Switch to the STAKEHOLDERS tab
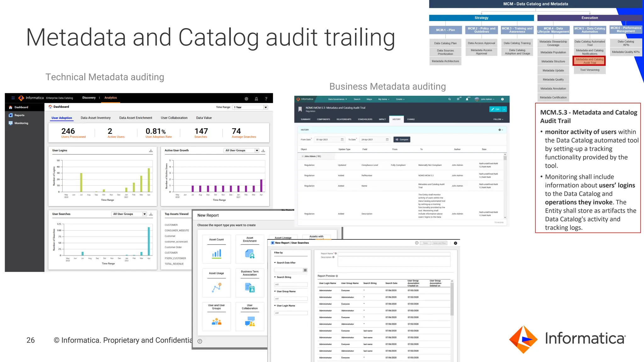Screen dimensions: 644x362 [x=365, y=119]
